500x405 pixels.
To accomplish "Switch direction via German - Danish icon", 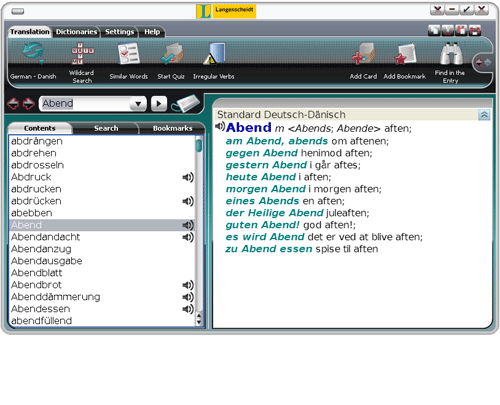I will coord(33,53).
